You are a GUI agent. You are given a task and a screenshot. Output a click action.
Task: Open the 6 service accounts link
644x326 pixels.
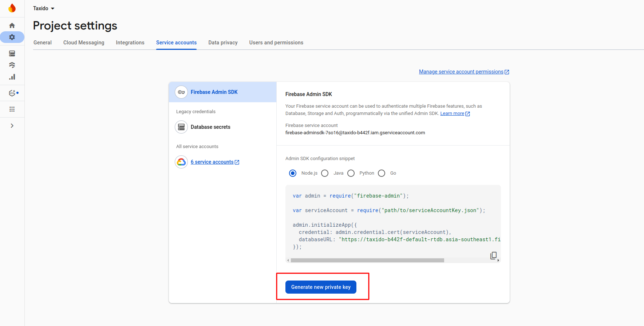click(x=212, y=162)
